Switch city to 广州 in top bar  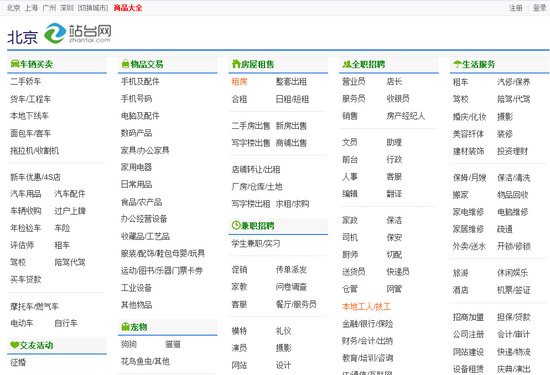click(49, 8)
